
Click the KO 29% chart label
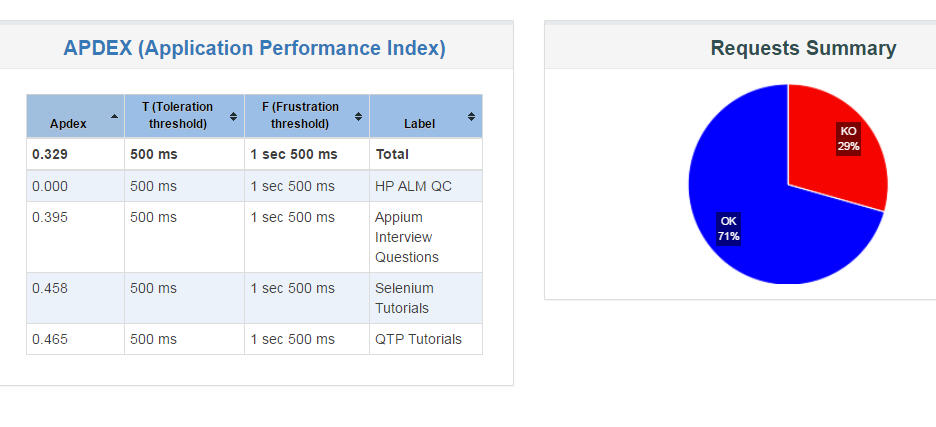click(848, 139)
